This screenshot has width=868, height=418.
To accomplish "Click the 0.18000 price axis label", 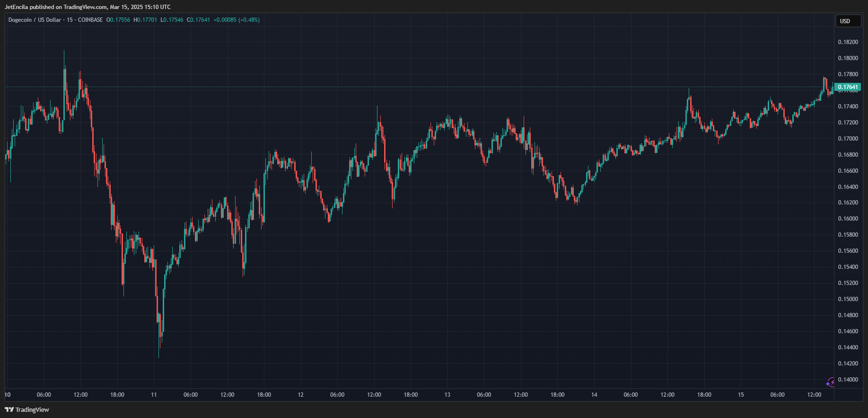I will (848, 58).
